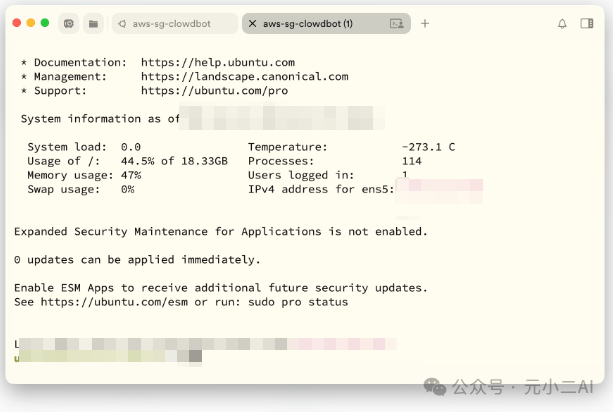The width and height of the screenshot is (613, 412).
Task: Click 'sudo pro status' command text
Action: (x=298, y=302)
